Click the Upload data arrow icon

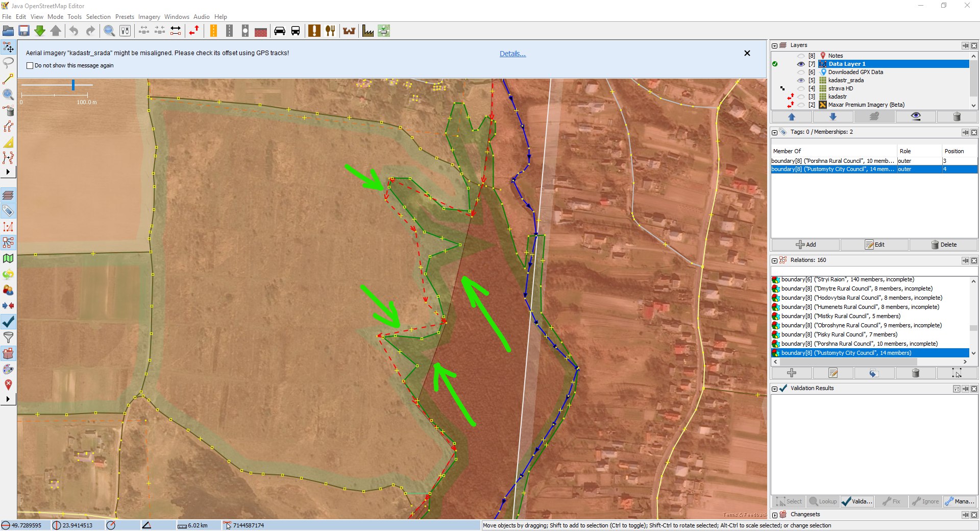coord(56,31)
